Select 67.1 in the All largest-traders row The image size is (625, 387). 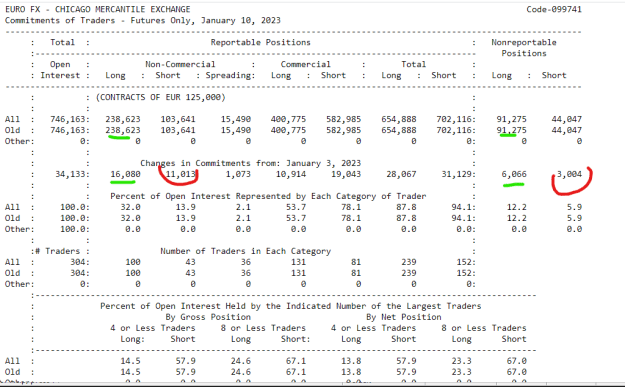click(296, 361)
